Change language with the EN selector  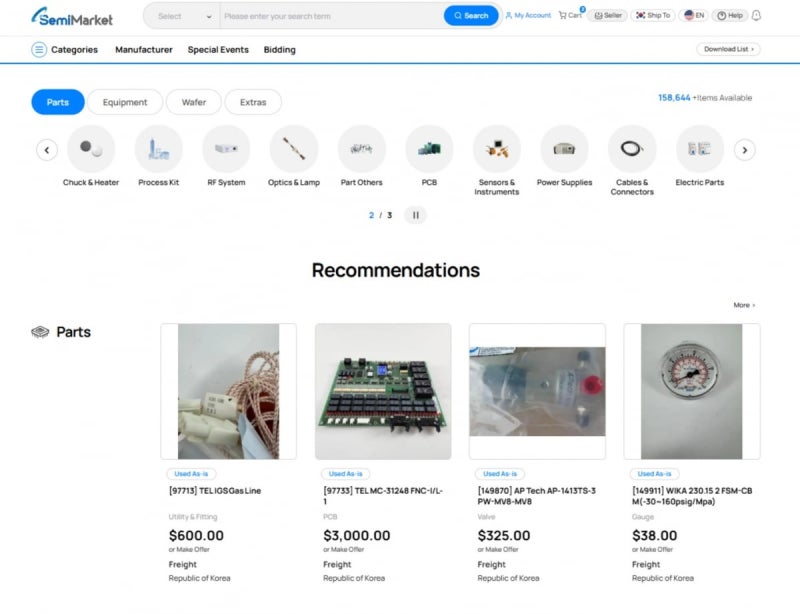694,15
